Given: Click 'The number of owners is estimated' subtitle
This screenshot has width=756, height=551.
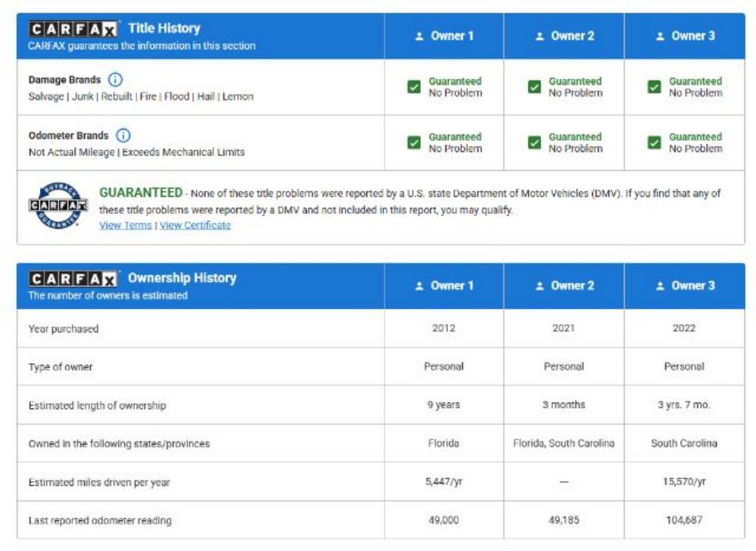Looking at the screenshot, I should click(x=108, y=295).
